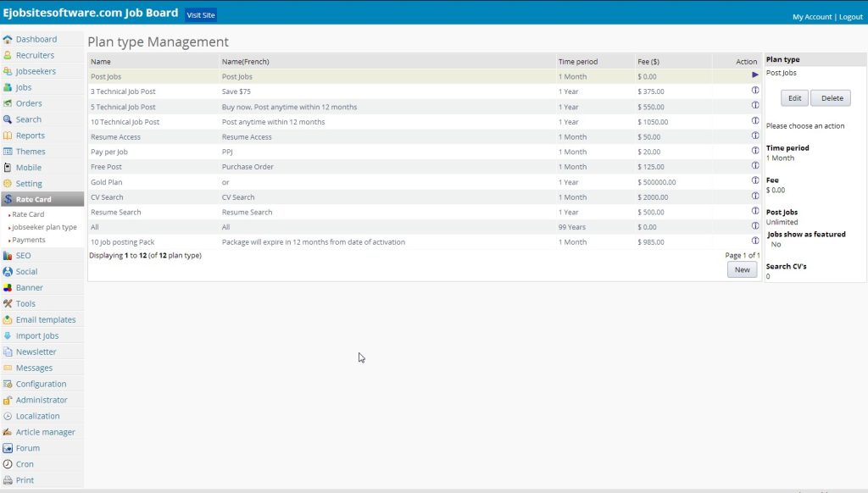The width and height of the screenshot is (868, 493).
Task: Select the 99 Years time period cell
Action: (x=572, y=227)
